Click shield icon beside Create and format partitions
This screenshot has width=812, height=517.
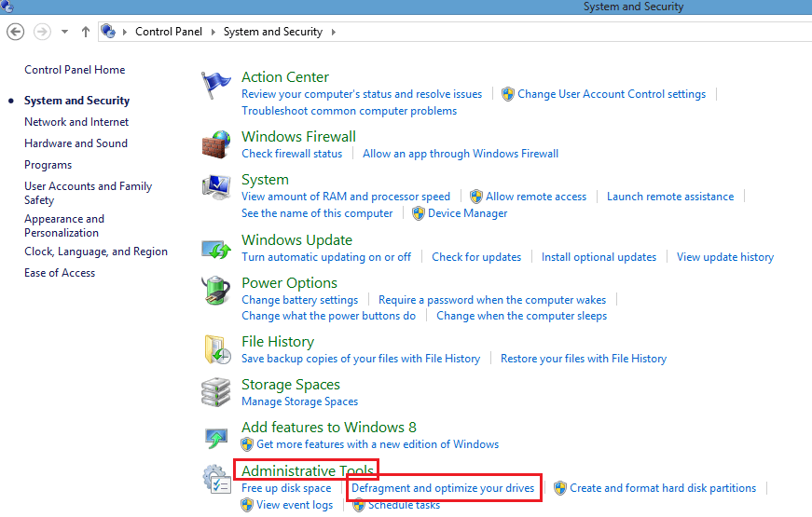tap(560, 488)
